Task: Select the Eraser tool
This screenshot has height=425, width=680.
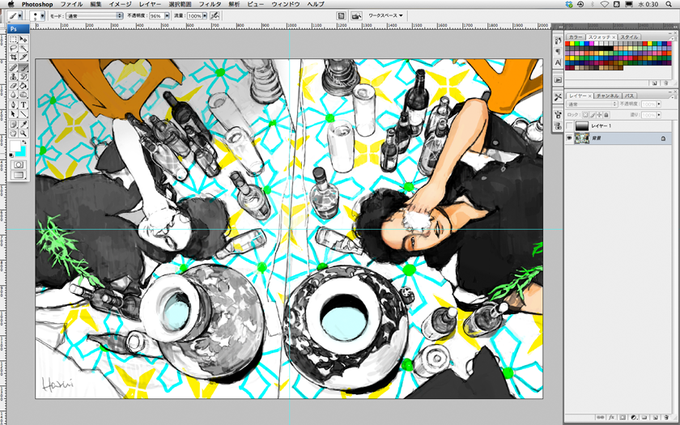Action: (14, 86)
